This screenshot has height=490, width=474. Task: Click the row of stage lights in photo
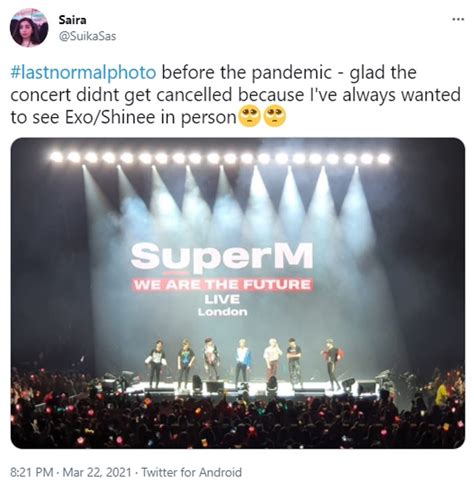220,158
